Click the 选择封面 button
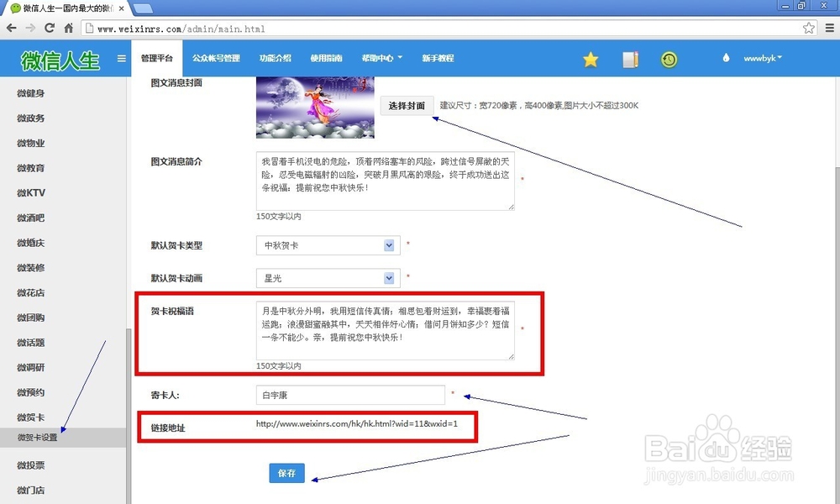Viewport: 840px width, 504px height. [407, 106]
